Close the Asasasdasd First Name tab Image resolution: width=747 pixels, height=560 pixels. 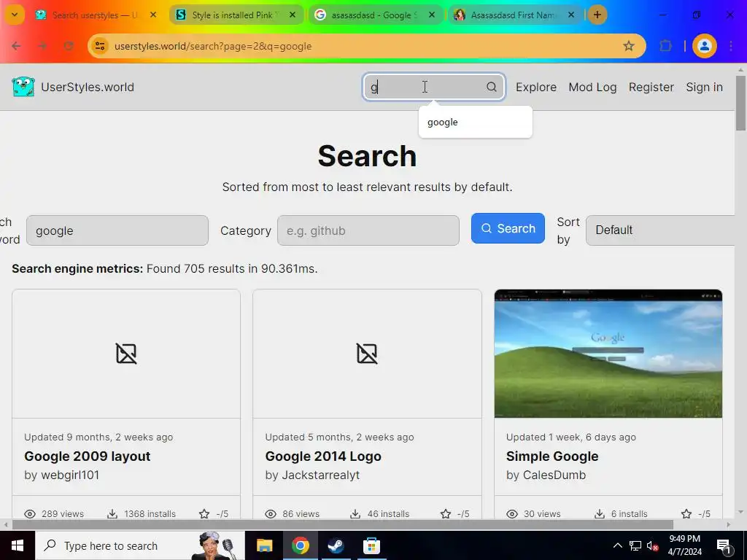coord(571,15)
